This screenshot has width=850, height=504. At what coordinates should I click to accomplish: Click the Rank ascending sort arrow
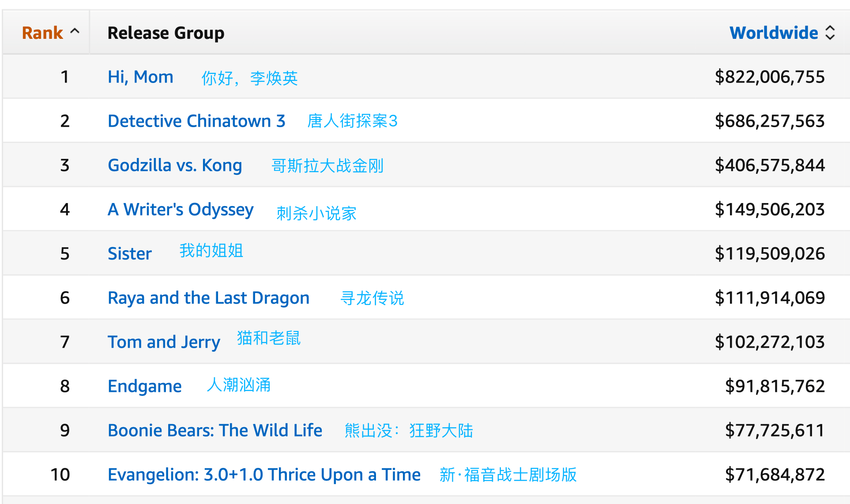pyautogui.click(x=75, y=32)
